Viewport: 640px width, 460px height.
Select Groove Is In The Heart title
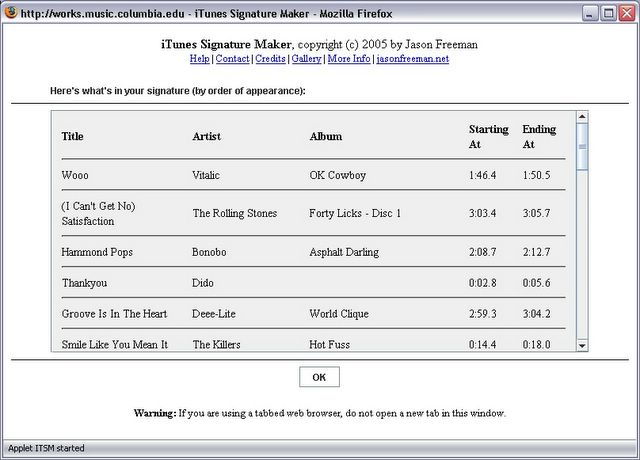[x=114, y=314]
